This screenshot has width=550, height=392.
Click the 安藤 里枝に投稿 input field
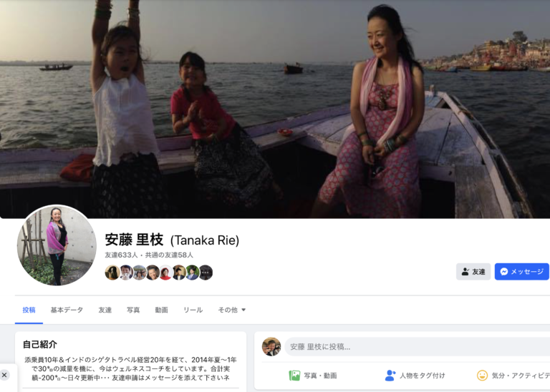point(417,347)
